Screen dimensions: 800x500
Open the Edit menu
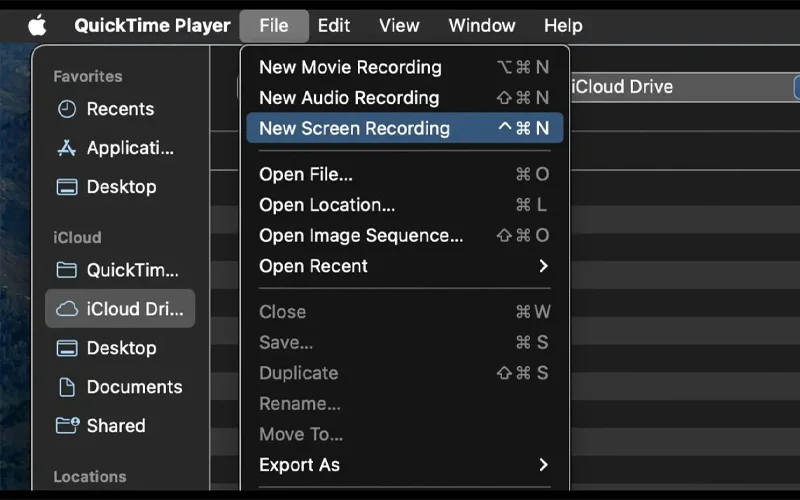tap(334, 26)
